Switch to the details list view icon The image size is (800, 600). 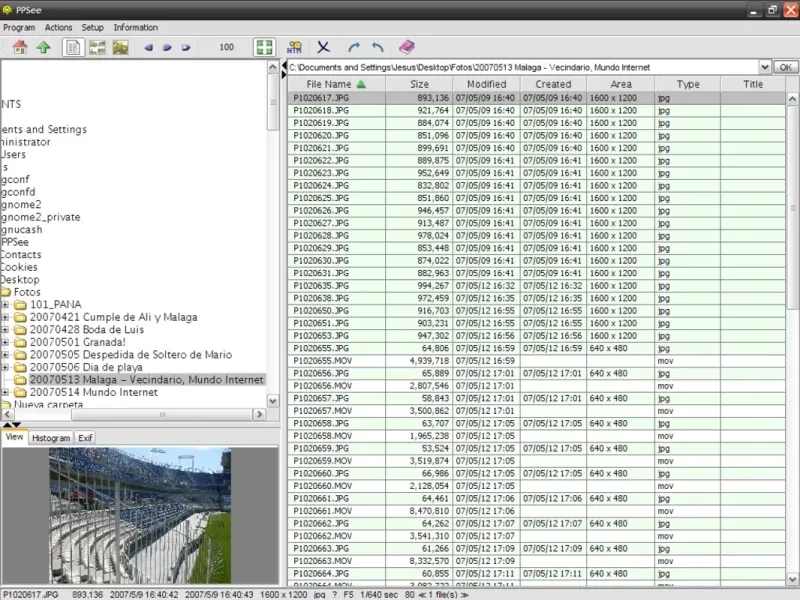[73, 47]
